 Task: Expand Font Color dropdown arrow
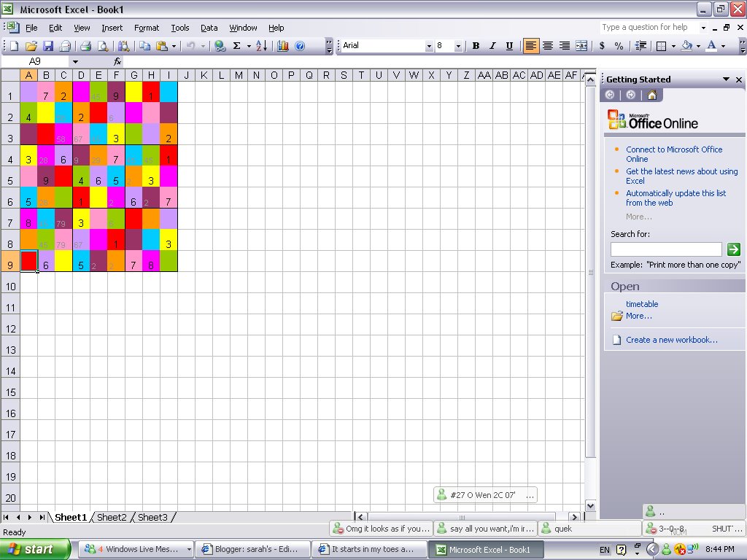pyautogui.click(x=723, y=46)
